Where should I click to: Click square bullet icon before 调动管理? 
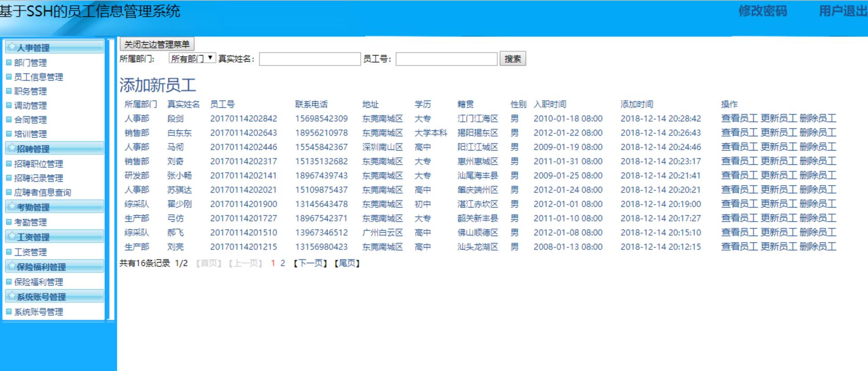click(x=9, y=105)
